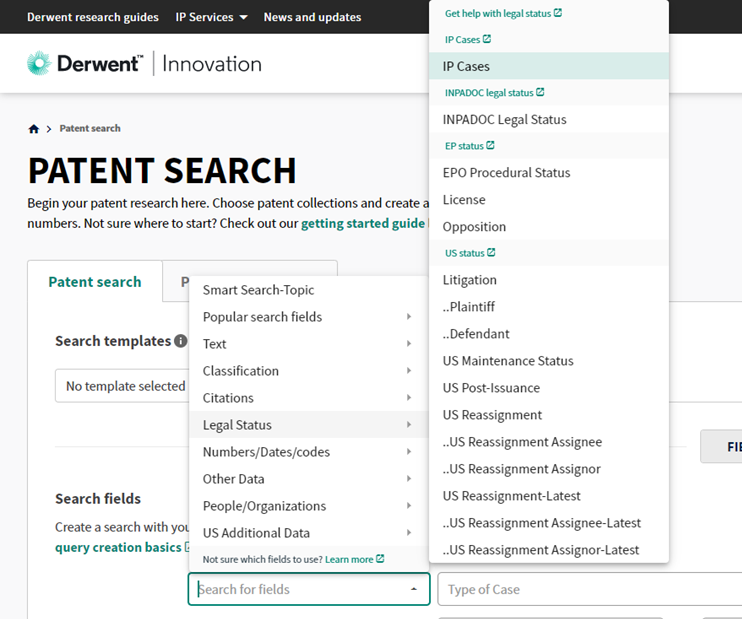The width and height of the screenshot is (742, 619).
Task: Select EPO Procedural Status field
Action: (549, 172)
